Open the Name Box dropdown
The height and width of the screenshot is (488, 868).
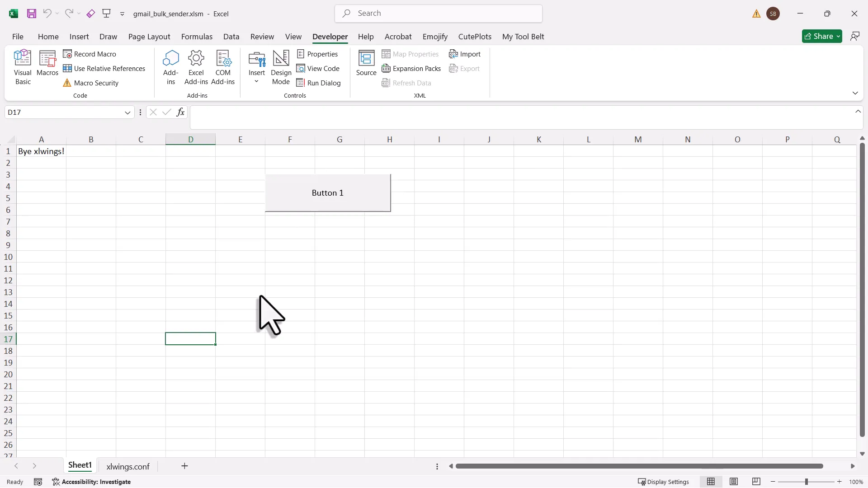pos(127,112)
